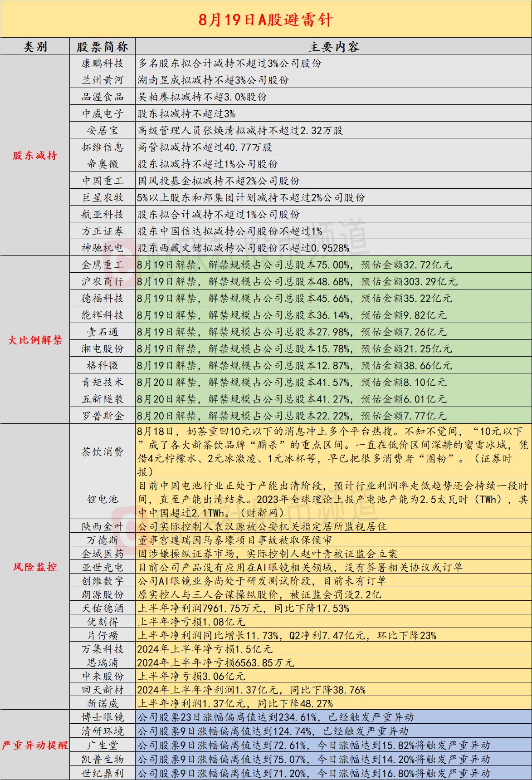
Task: Click the stock cell "世纪鼎利"
Action: click(102, 773)
